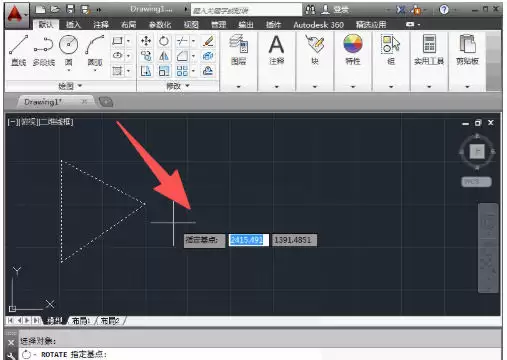Switch to the View (视图) ribbon tab

[191, 24]
